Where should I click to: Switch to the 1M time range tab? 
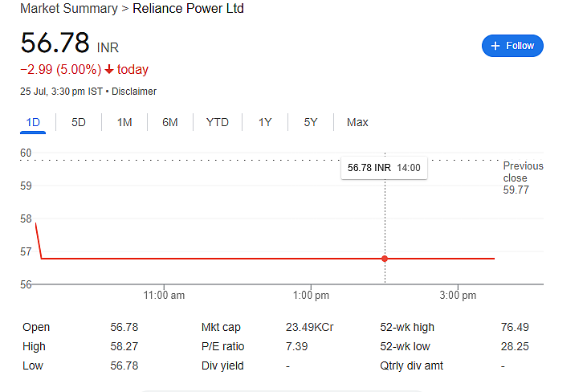[124, 122]
